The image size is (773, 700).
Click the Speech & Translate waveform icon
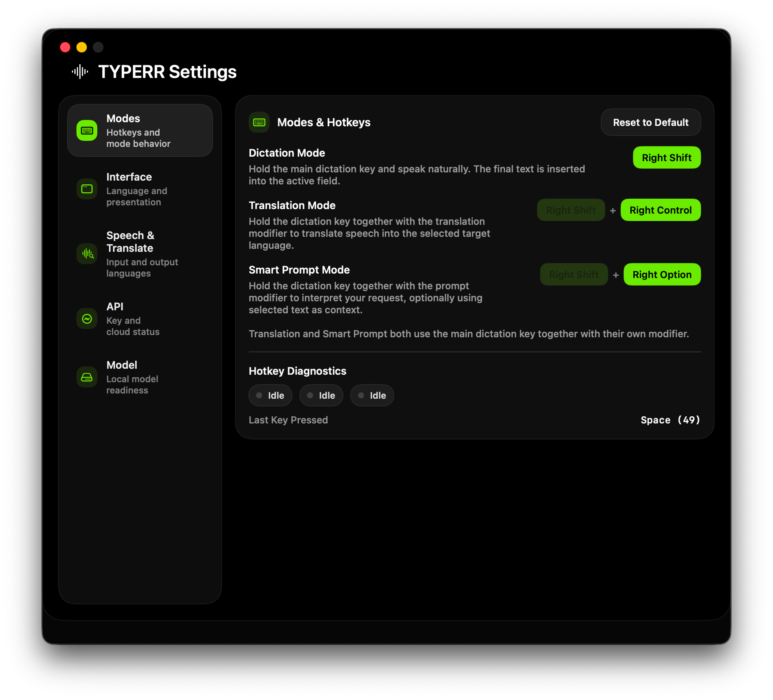point(87,254)
